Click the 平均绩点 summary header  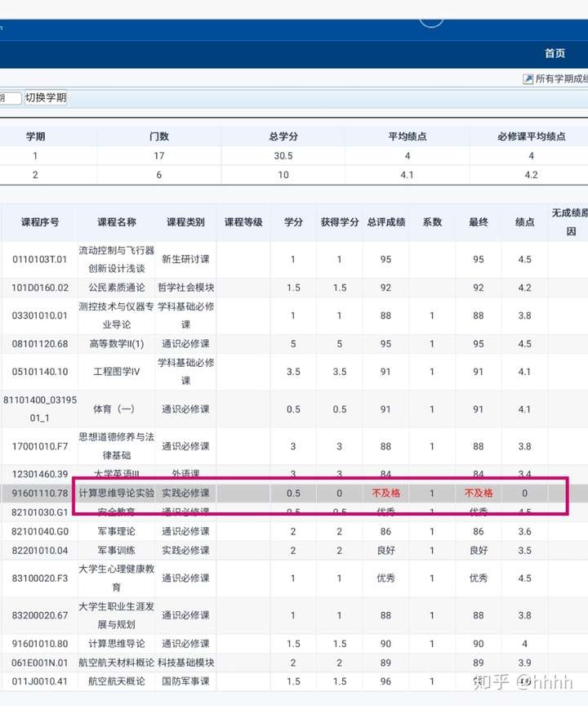408,136
